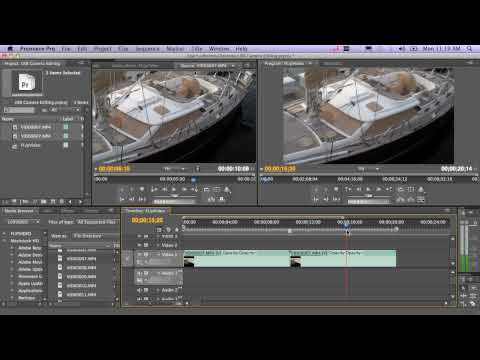The height and width of the screenshot is (360, 480).
Task: Open the Source clip name dropdown
Action: point(207,66)
